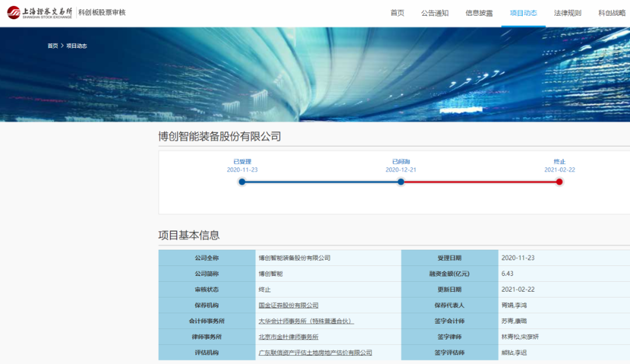630x364 pixels.
Task: Click the 苏青,康璐 accountant names
Action: point(514,321)
